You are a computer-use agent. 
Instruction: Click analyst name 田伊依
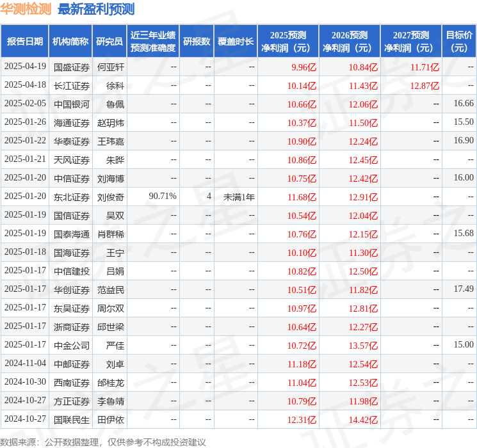(111, 420)
